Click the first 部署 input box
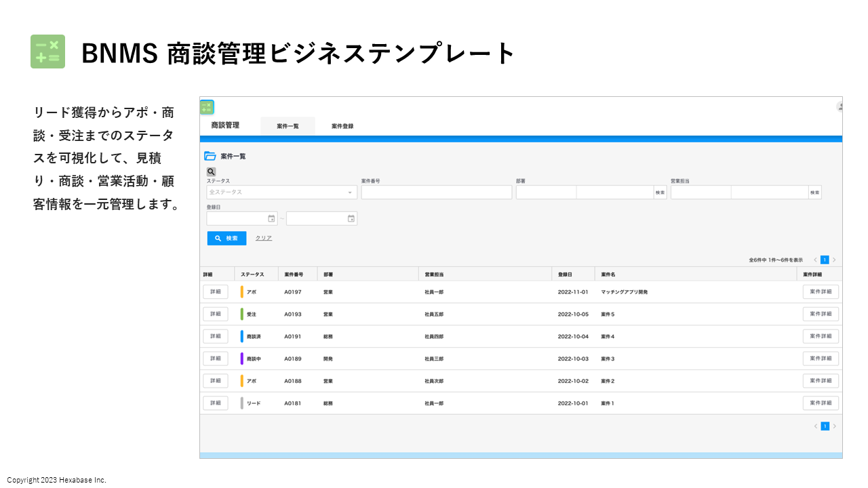Screen dimensions: 868x488 coord(546,192)
